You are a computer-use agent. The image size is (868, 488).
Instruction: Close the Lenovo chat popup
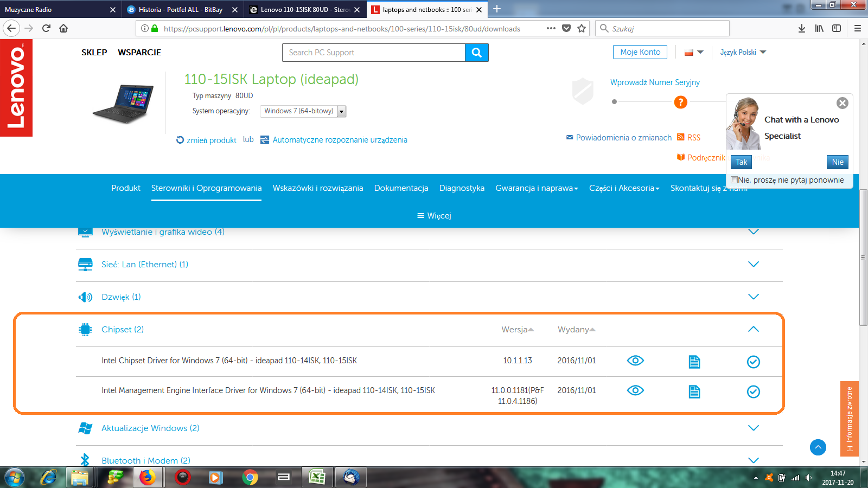tap(843, 103)
